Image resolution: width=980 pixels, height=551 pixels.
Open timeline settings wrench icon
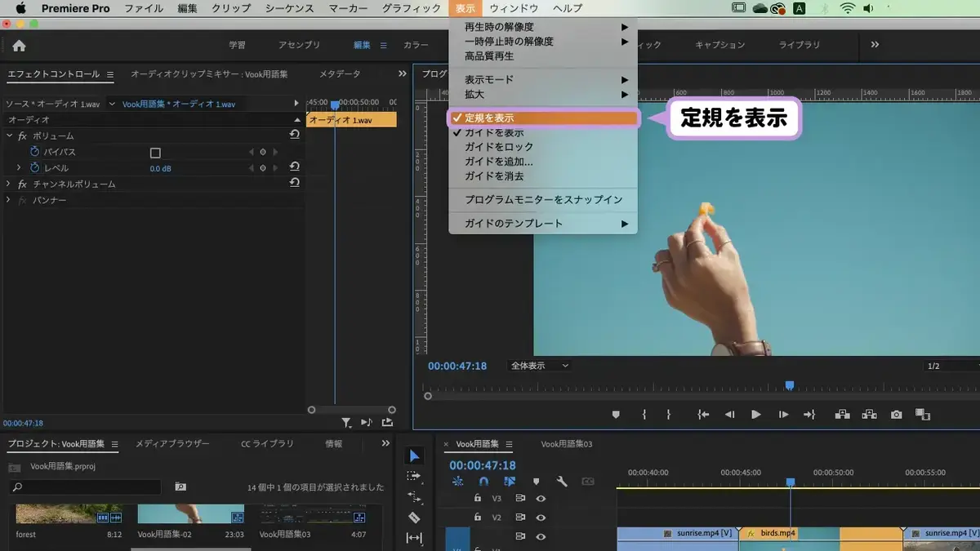coord(562,482)
